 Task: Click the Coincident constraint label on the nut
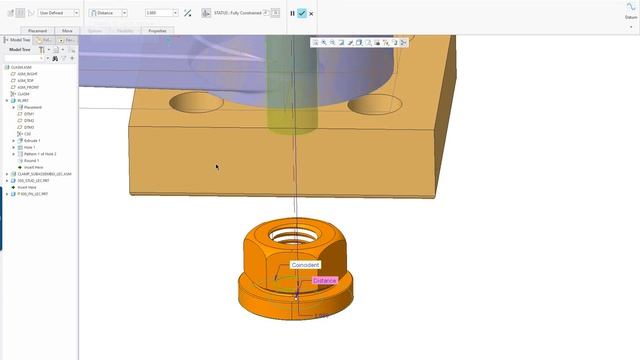[305, 265]
